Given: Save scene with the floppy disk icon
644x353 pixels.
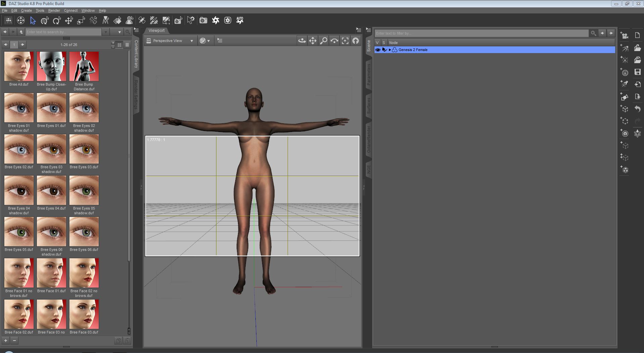Looking at the screenshot, I should pos(638,72).
